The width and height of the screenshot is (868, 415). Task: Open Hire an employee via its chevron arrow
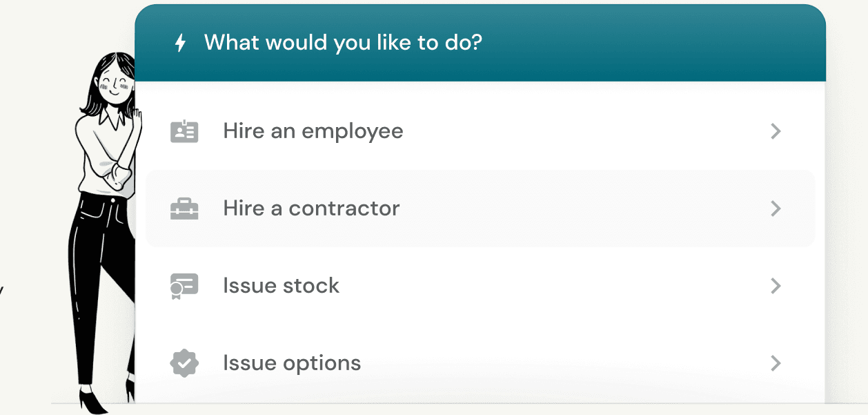(776, 131)
